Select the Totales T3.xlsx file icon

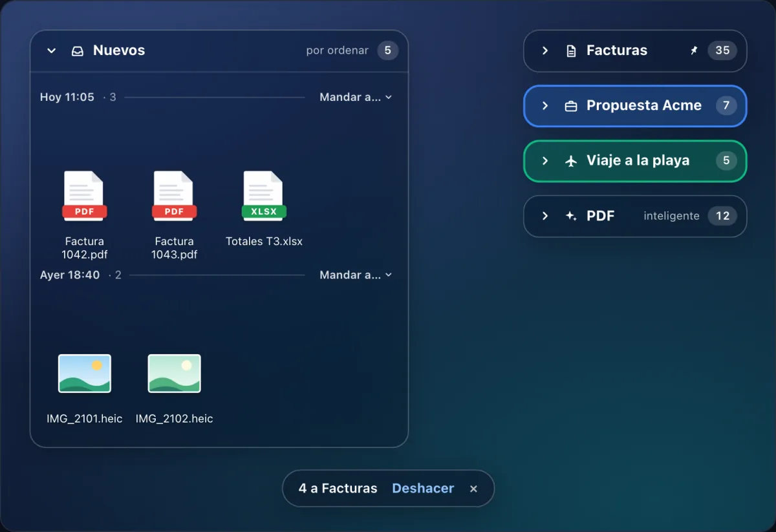point(264,197)
